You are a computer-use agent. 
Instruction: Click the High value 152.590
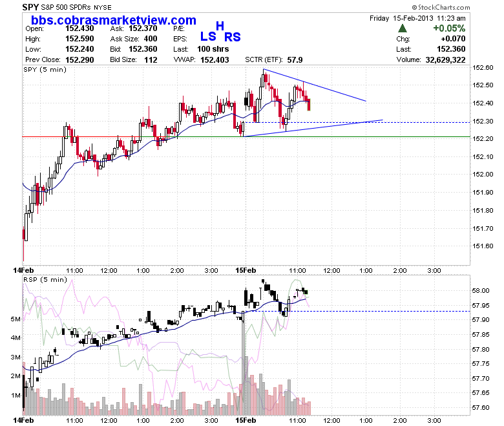tap(79, 39)
